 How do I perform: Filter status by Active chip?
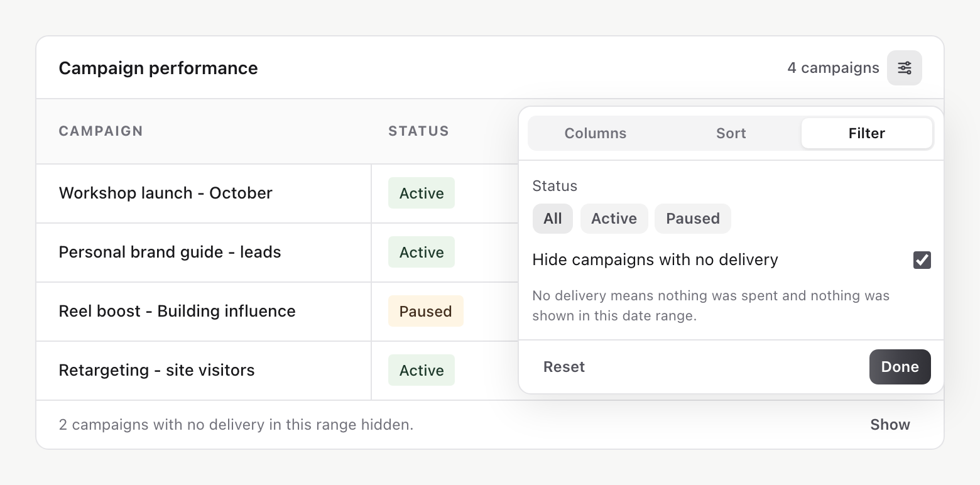[614, 219]
